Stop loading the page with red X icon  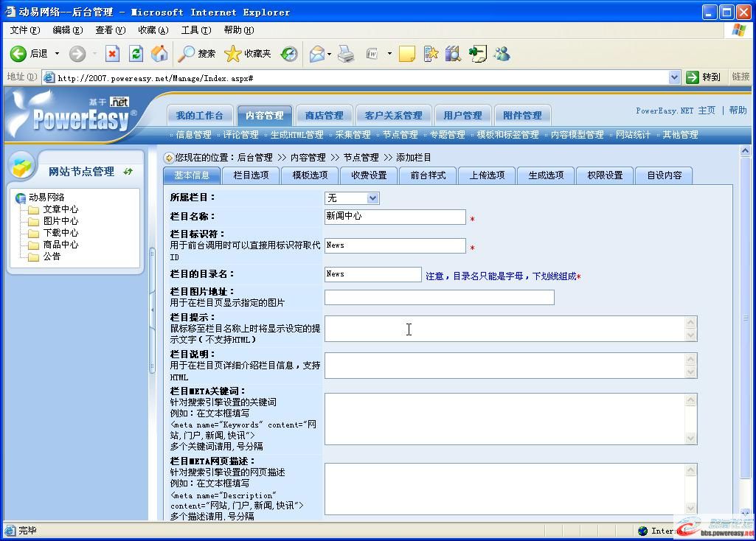coord(112,53)
